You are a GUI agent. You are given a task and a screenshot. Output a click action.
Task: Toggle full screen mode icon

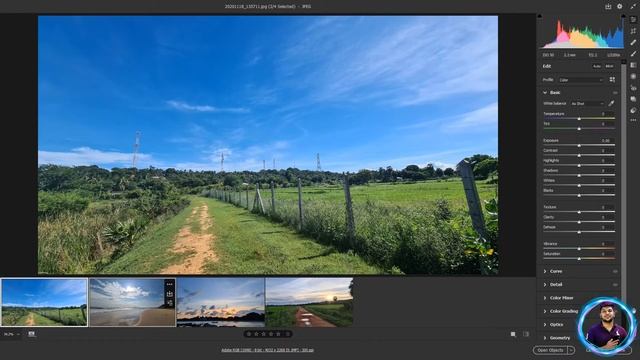[633, 7]
